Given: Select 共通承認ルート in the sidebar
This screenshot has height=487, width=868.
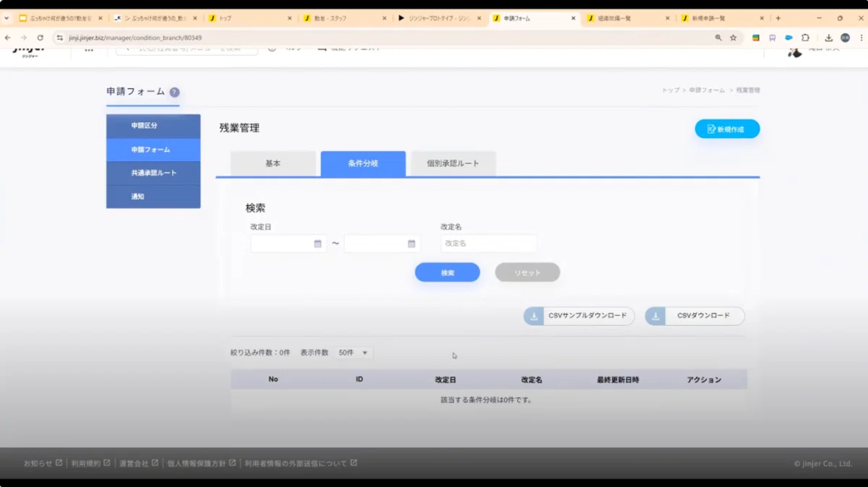Looking at the screenshot, I should point(153,173).
